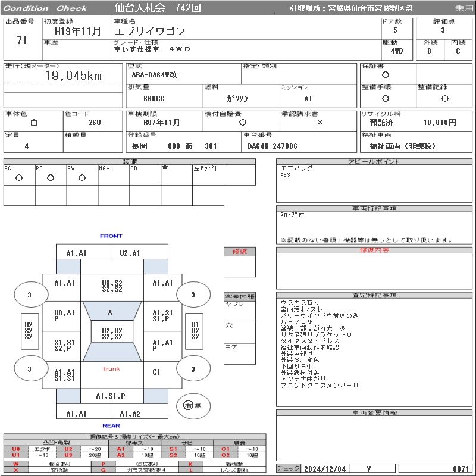Select '福祉車両（非課税）' text

(403, 146)
